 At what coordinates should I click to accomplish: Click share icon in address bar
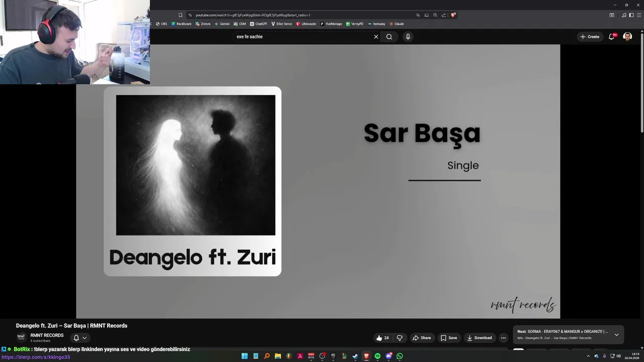(444, 15)
